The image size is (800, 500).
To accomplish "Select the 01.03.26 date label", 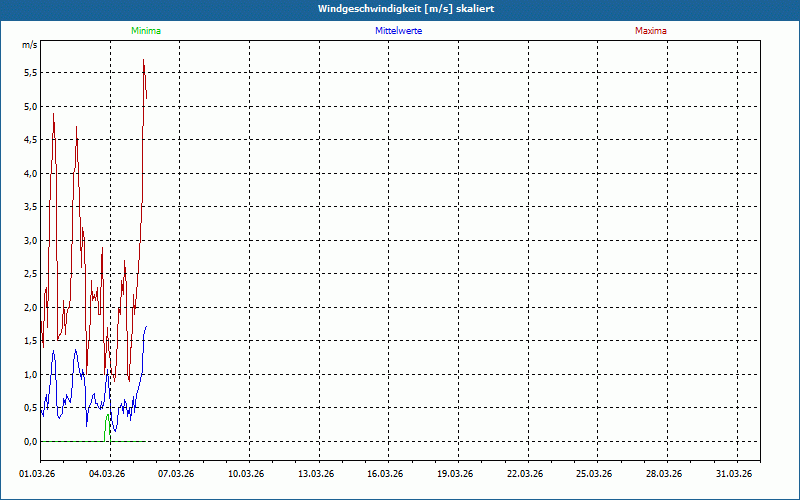I will [x=39, y=474].
